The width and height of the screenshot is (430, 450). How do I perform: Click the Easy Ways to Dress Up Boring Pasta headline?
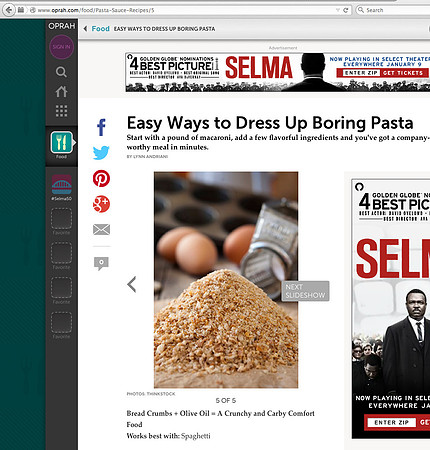(x=270, y=123)
